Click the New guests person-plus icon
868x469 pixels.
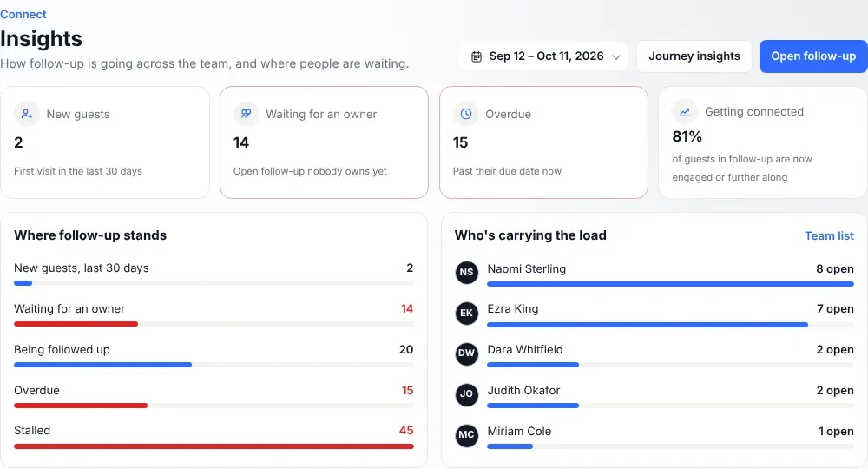coord(27,114)
